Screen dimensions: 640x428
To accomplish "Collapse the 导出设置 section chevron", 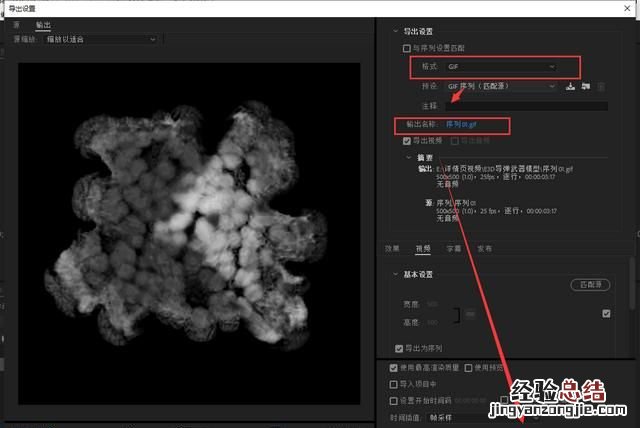I will (x=395, y=31).
